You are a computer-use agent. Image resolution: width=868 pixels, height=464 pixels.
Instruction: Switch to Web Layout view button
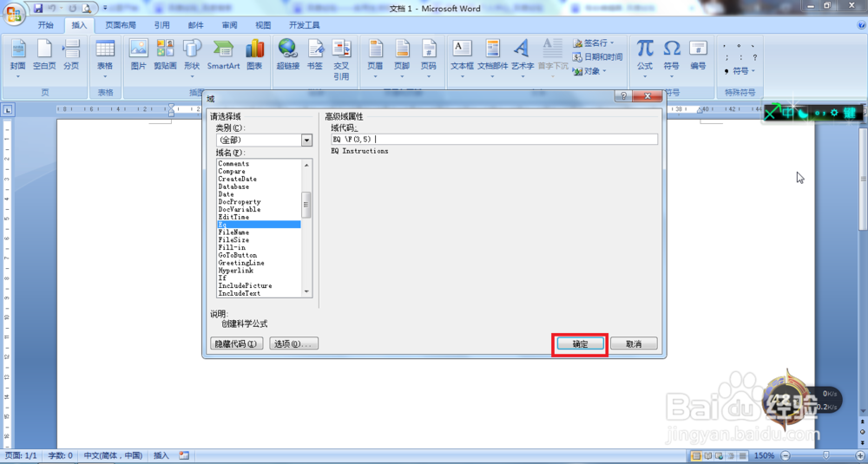point(718,455)
